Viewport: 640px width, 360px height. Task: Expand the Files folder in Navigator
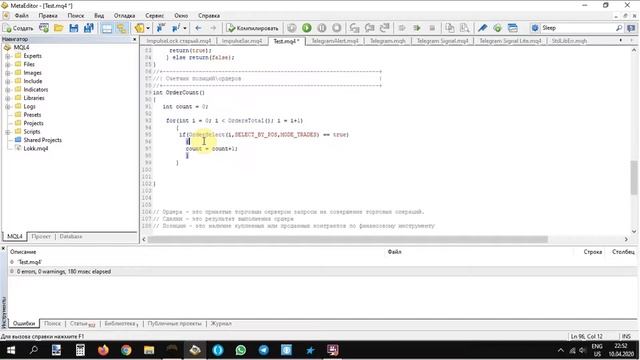coord(7,64)
